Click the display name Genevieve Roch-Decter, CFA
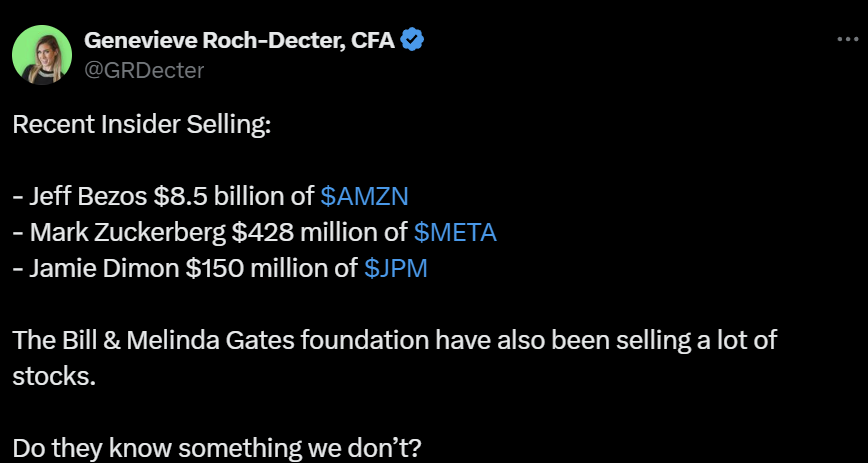This screenshot has width=868, height=463. 240,40
